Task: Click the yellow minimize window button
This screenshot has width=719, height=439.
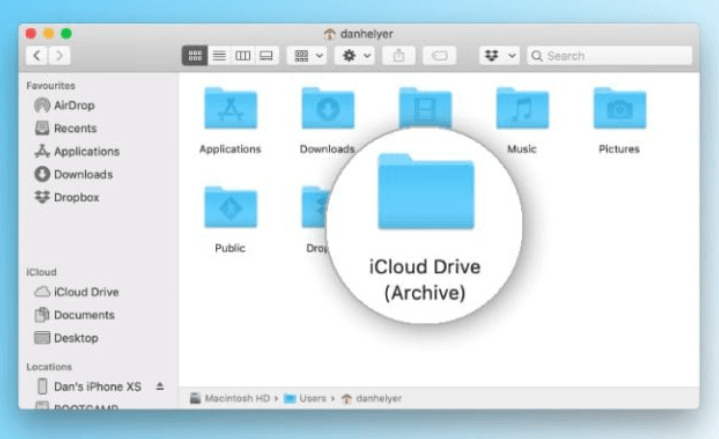Action: (49, 33)
